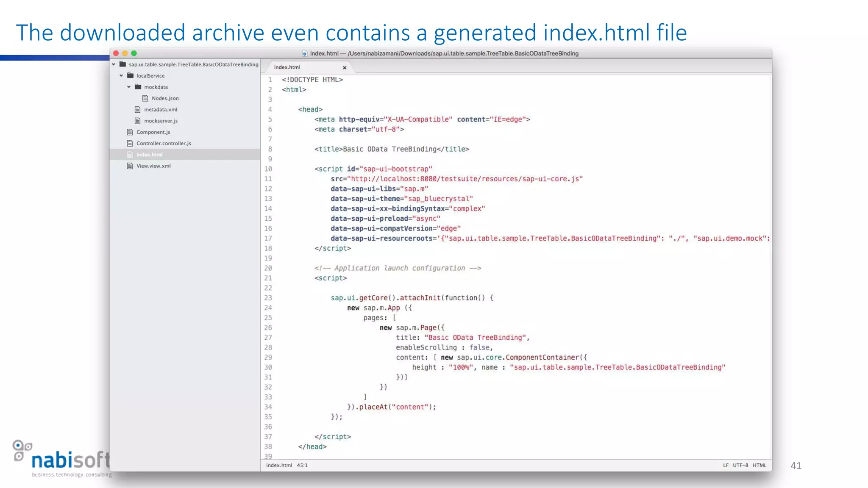Click the Component.js file icon
The height and width of the screenshot is (488, 868).
pos(130,132)
